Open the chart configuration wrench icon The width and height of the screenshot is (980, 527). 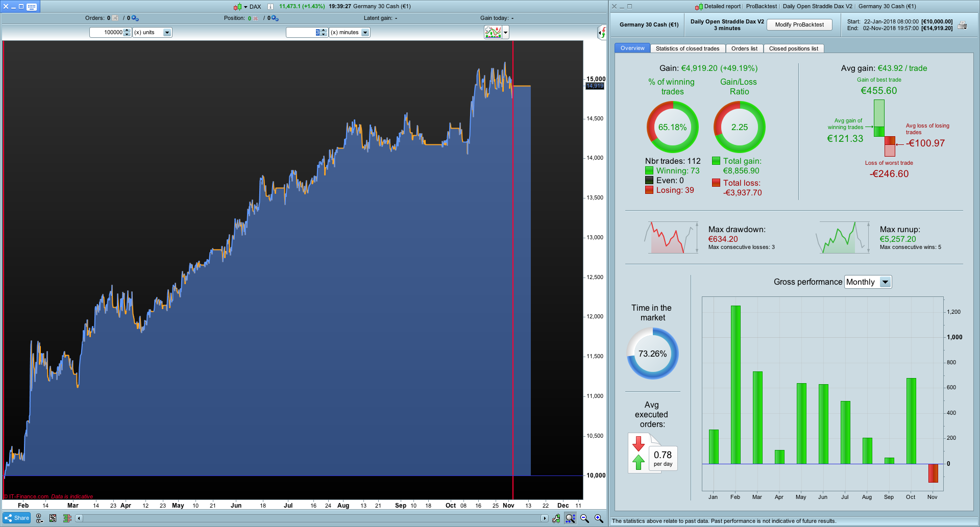coord(556,518)
